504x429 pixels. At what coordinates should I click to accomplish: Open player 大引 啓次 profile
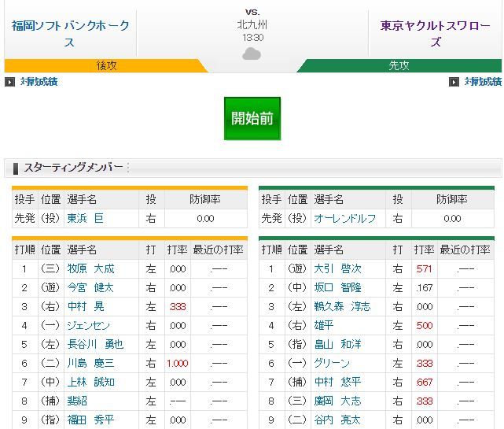click(x=338, y=268)
